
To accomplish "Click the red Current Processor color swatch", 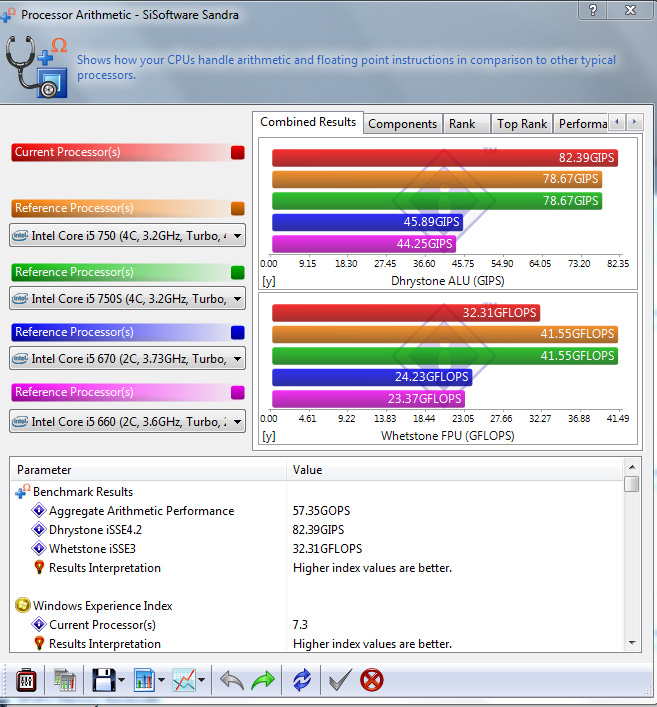I will [x=238, y=152].
